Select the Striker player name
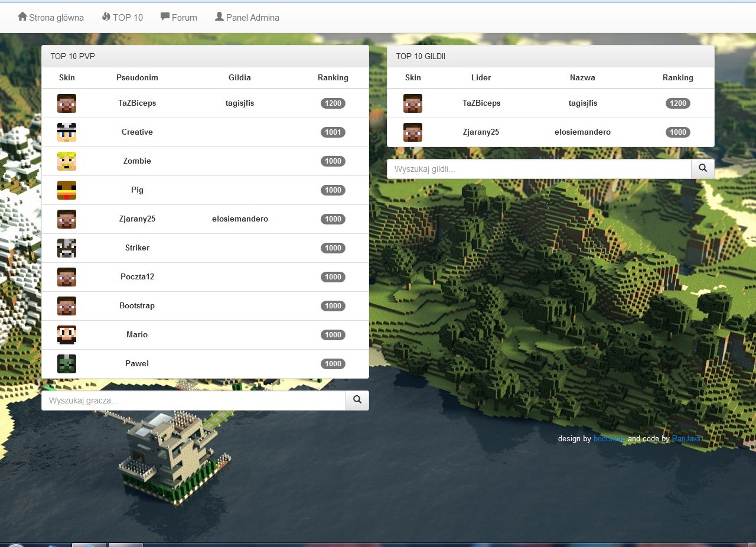This screenshot has height=547, width=756. [x=137, y=248]
